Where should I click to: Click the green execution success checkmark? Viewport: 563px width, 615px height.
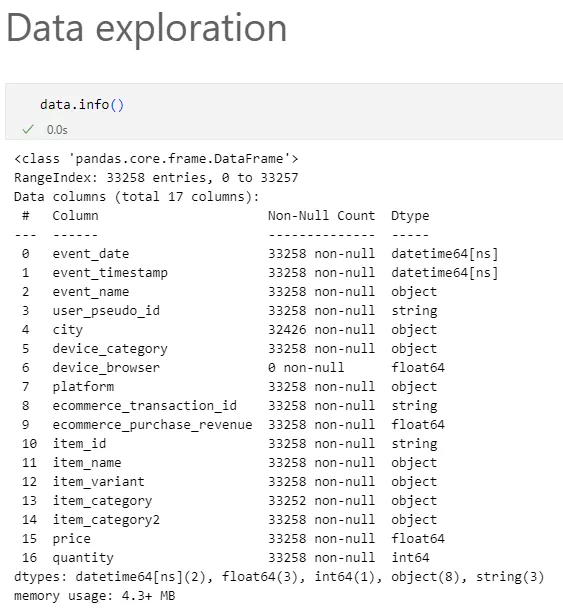pos(28,129)
